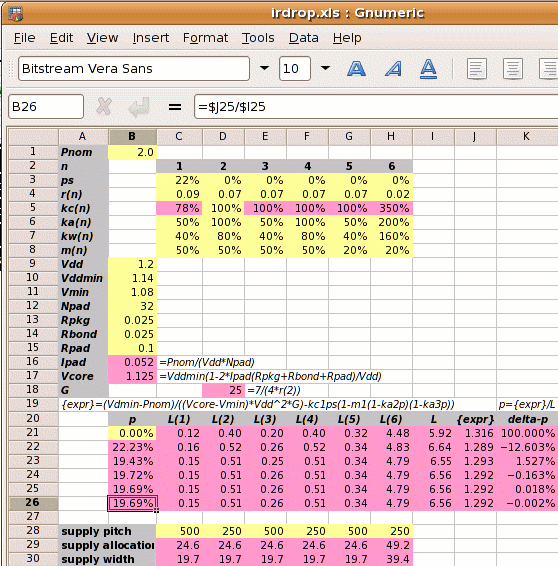Screen dimensions: 558x566
Task: Open the Data menu
Action: [x=304, y=38]
